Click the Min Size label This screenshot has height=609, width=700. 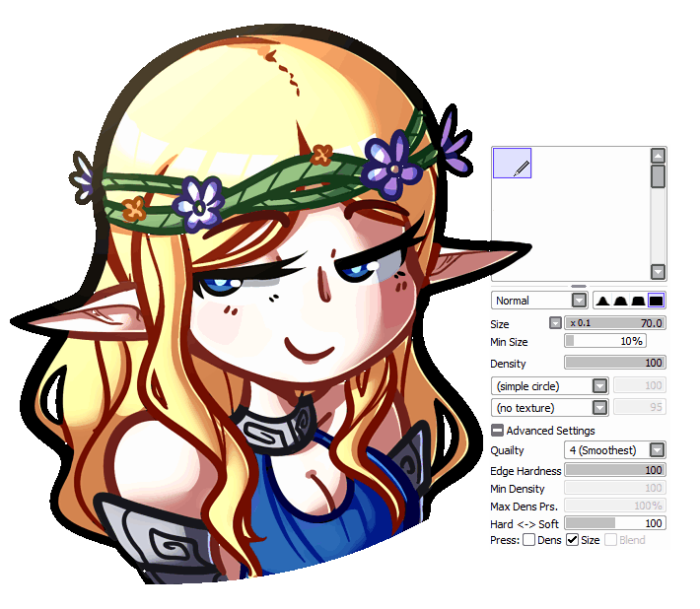(x=509, y=342)
